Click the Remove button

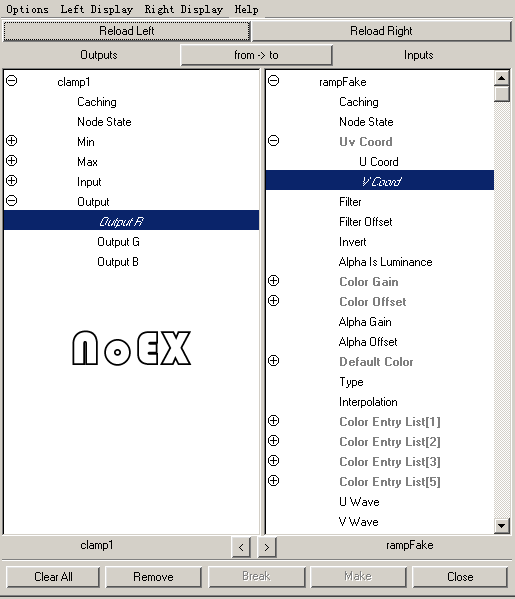(153, 576)
